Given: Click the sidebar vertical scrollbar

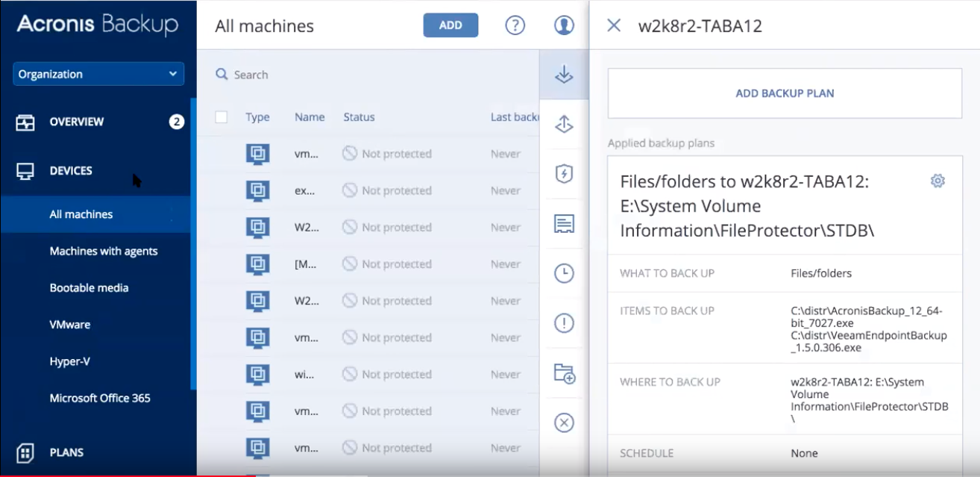Looking at the screenshot, I should pyautogui.click(x=193, y=245).
